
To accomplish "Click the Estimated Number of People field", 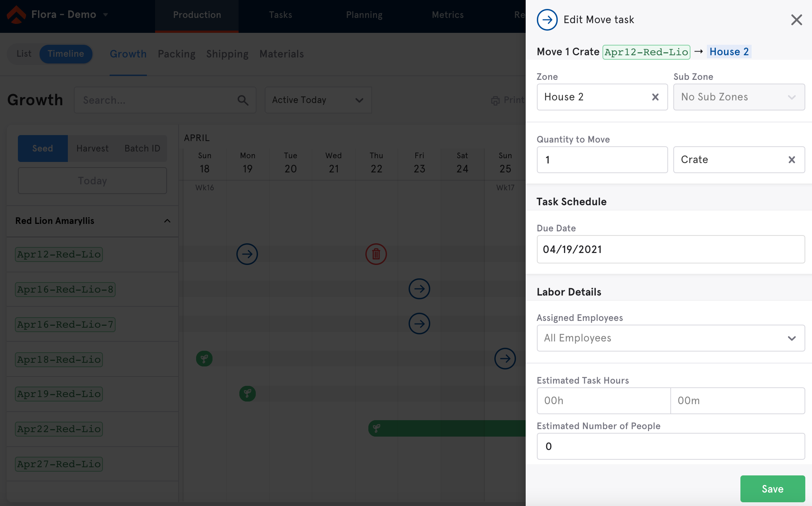I will tap(671, 446).
